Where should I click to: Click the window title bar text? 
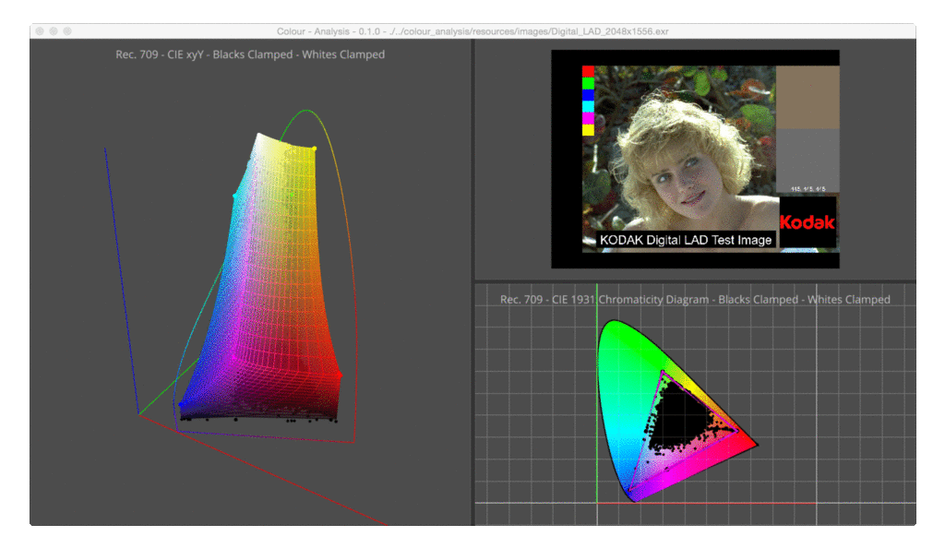click(x=472, y=31)
